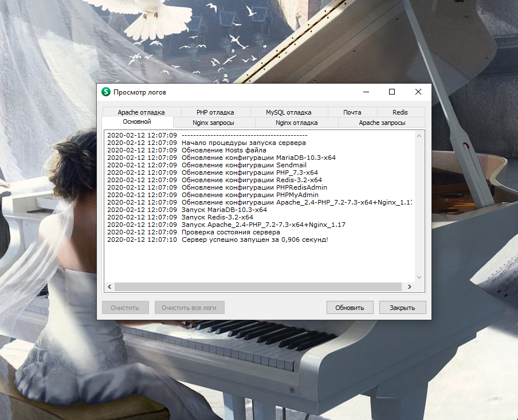The width and height of the screenshot is (518, 420).
Task: Close the log viewer with X icon
Action: pos(418,92)
